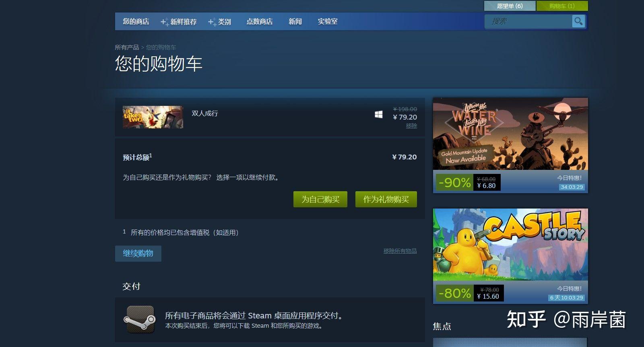Viewport: 644px width, 347px height.
Task: Open the Castle Story promo banner
Action: pyautogui.click(x=510, y=244)
